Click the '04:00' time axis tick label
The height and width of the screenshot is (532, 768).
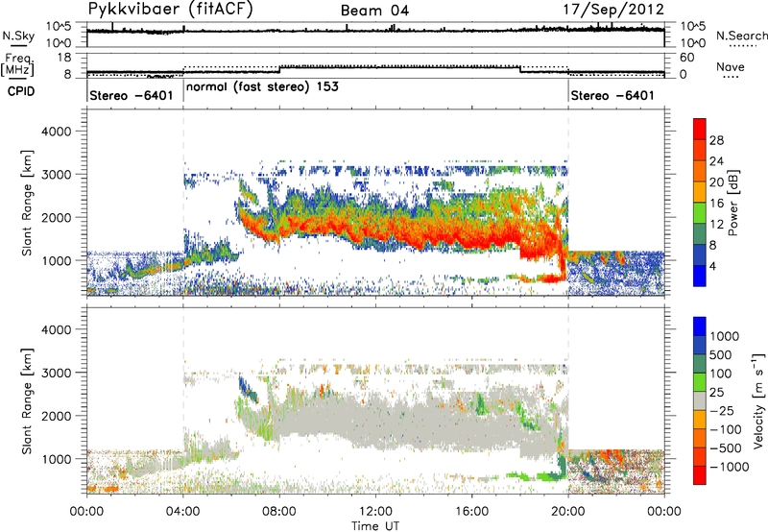[x=182, y=512]
